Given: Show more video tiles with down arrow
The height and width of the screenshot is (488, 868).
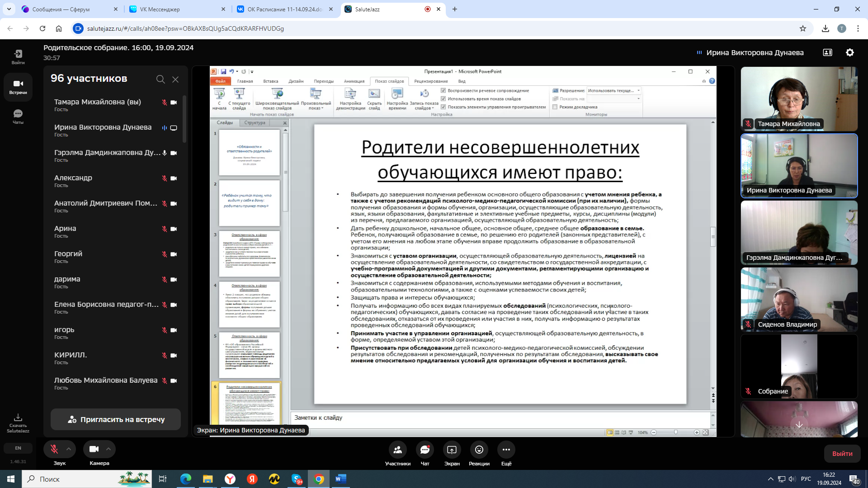Looking at the screenshot, I should point(799,425).
